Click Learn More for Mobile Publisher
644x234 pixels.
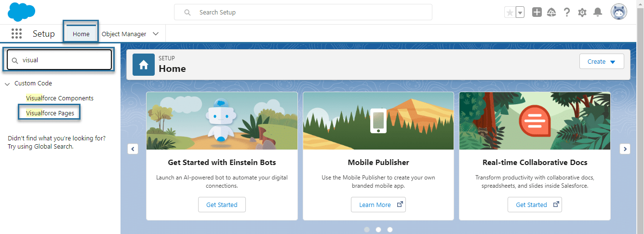(378, 205)
